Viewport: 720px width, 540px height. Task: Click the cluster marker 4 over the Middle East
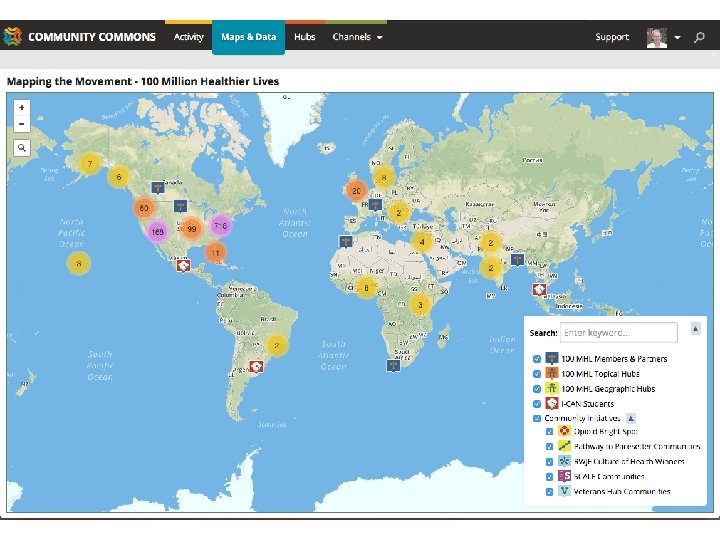click(422, 242)
